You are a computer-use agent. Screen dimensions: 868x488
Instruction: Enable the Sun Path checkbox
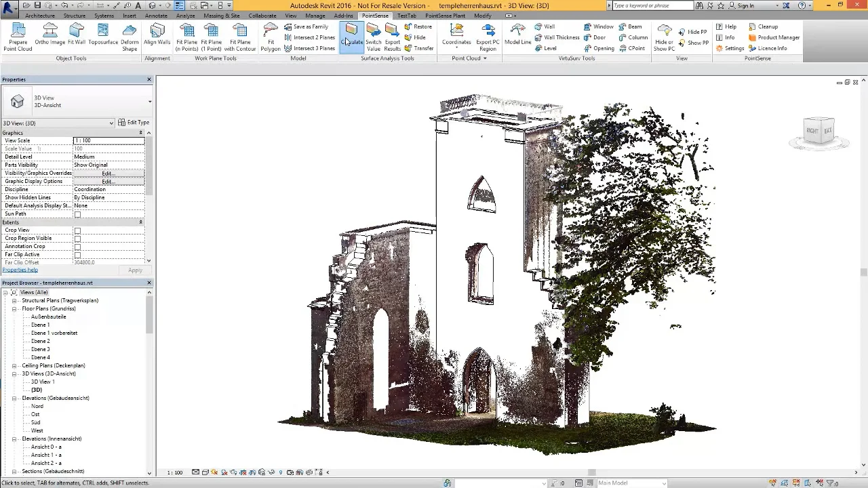click(x=77, y=214)
